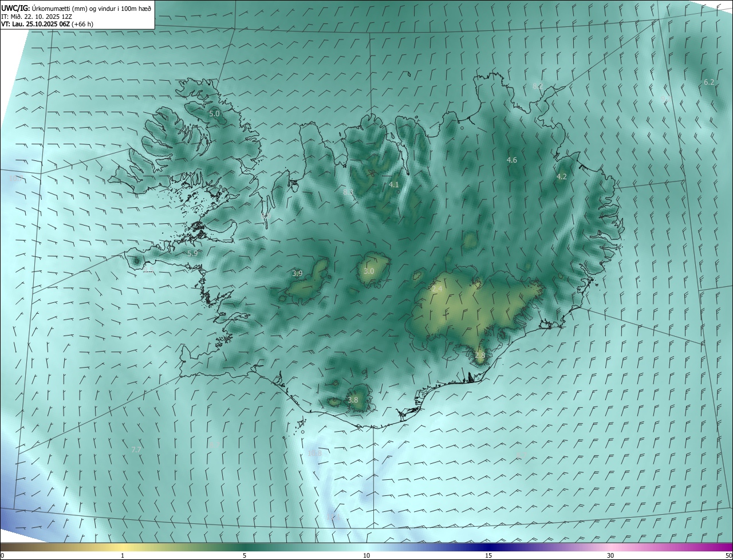The image size is (733, 560).
Task: Click the 4.2 value label
Action: coord(562,177)
